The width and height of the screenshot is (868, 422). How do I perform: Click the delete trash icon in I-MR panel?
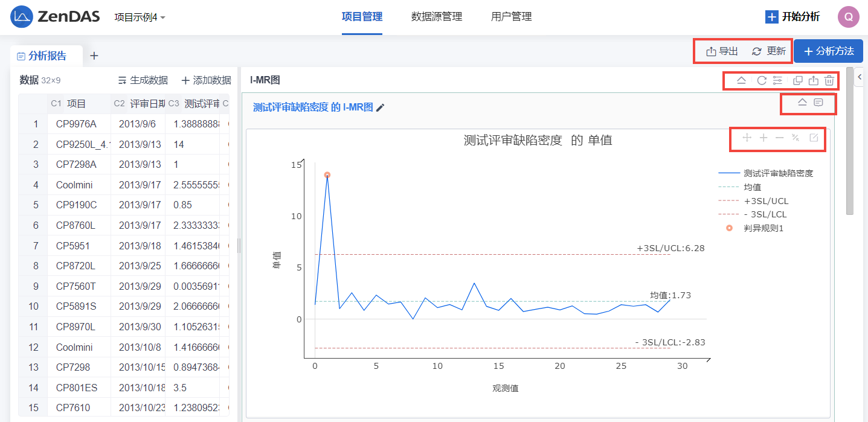point(829,80)
